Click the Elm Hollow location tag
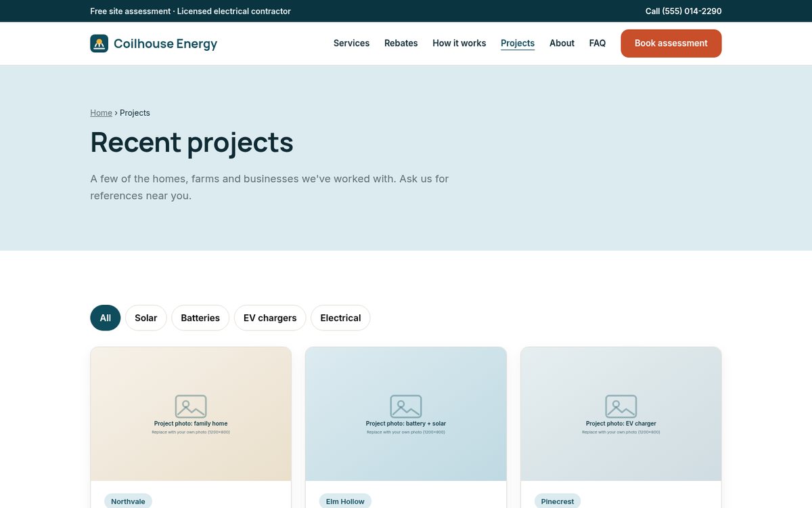This screenshot has width=812, height=508. click(x=345, y=501)
